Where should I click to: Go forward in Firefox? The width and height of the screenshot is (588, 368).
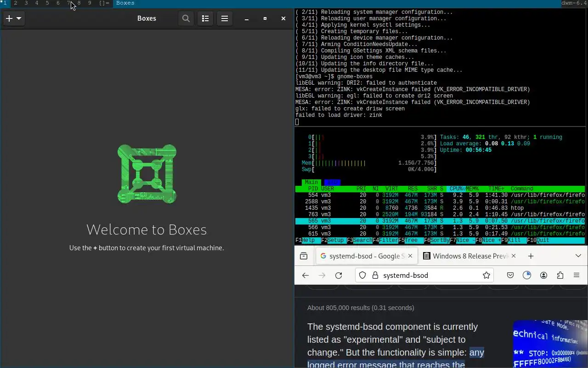point(322,275)
